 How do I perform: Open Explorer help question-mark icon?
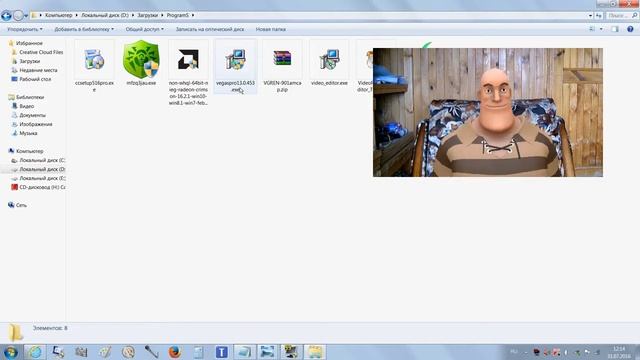(630, 29)
